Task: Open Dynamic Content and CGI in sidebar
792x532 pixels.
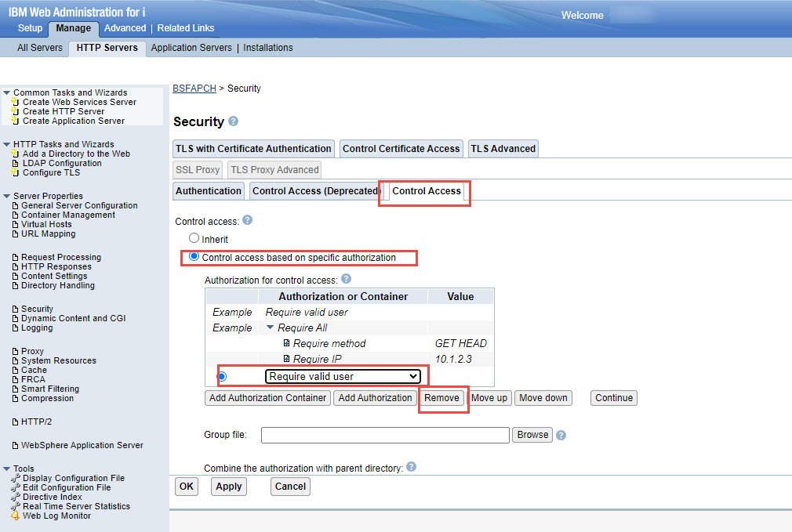Action: coord(73,318)
